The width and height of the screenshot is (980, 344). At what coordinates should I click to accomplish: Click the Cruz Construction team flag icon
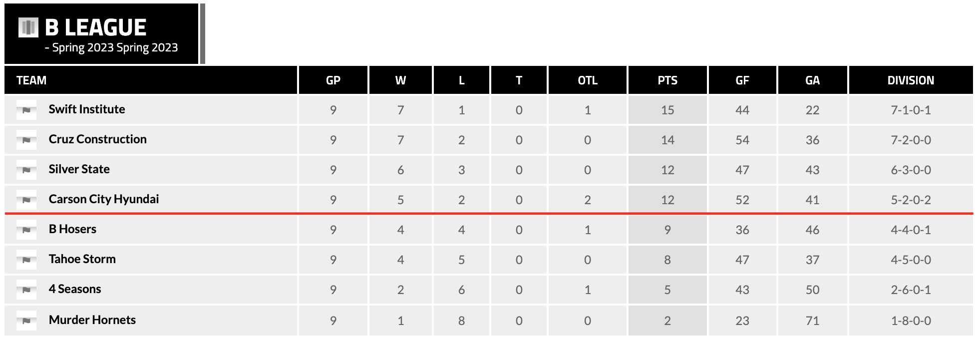coord(26,140)
